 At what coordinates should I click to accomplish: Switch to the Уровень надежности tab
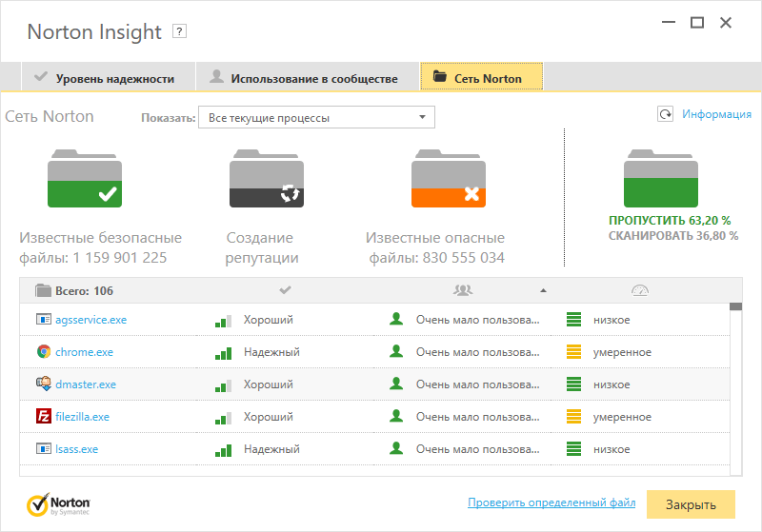(x=105, y=78)
